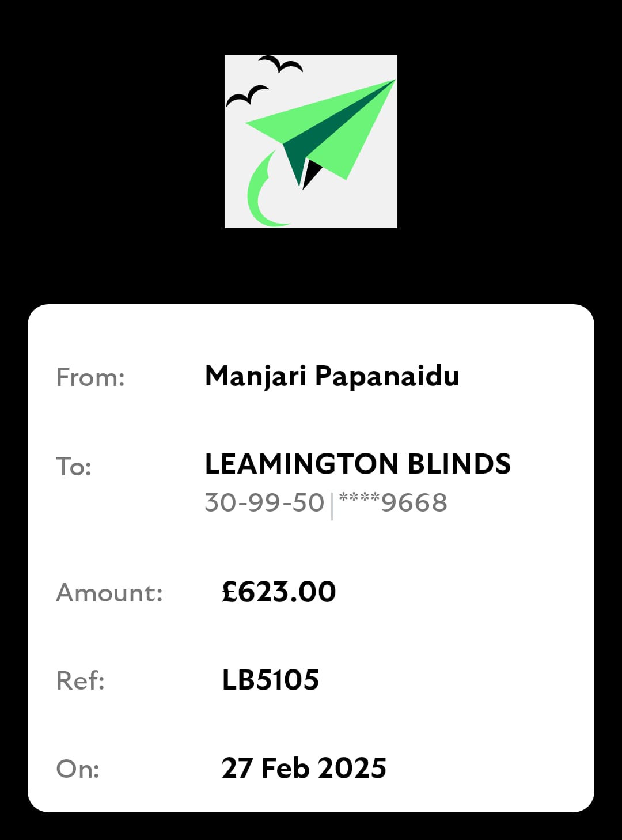Click the lower-left black bird in the logo
This screenshot has height=840, width=622.
(246, 96)
